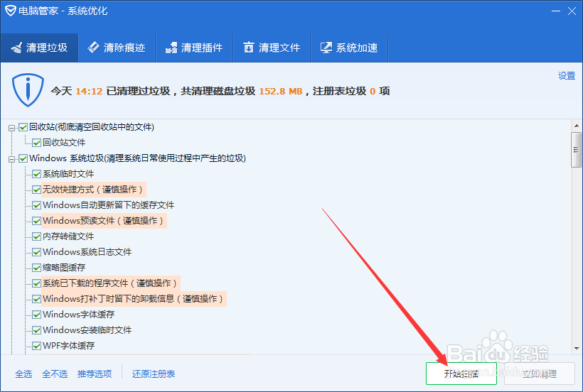The width and height of the screenshot is (583, 392).
Task: Toggle Windows打补丁时留下的卸载信息 checkbox
Action: click(x=36, y=299)
